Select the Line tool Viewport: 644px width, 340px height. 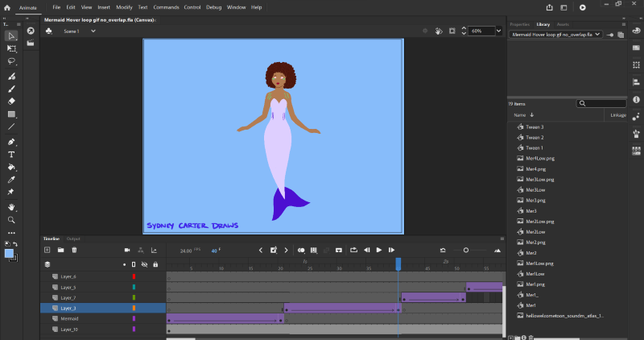pos(11,126)
